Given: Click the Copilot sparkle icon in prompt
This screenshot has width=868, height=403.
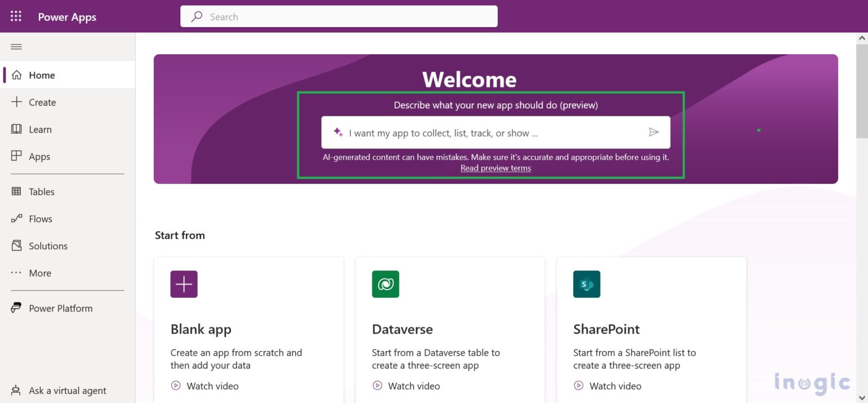Looking at the screenshot, I should (338, 132).
